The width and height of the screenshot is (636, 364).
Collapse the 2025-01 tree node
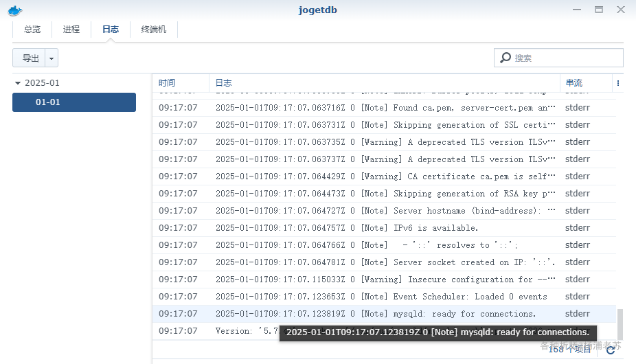coord(17,83)
